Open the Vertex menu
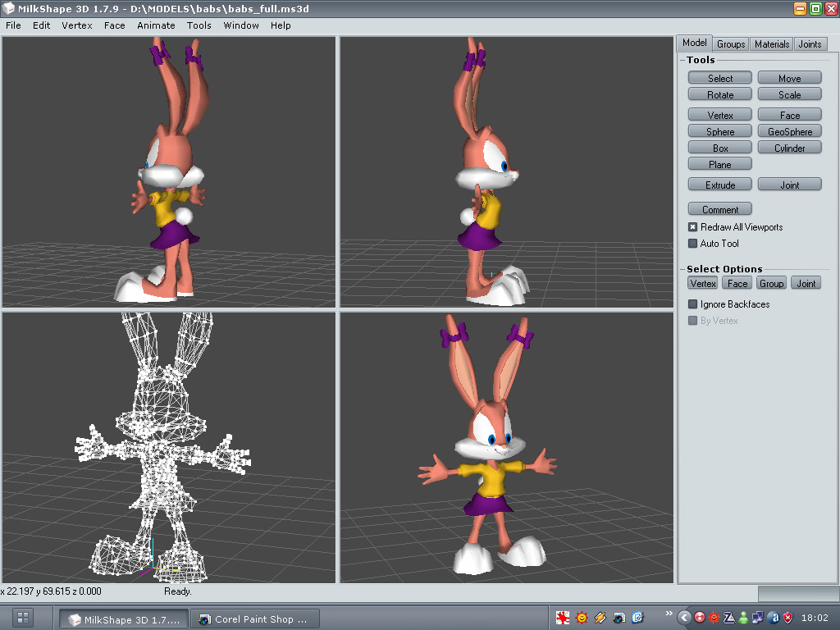This screenshot has height=630, width=840. point(76,25)
